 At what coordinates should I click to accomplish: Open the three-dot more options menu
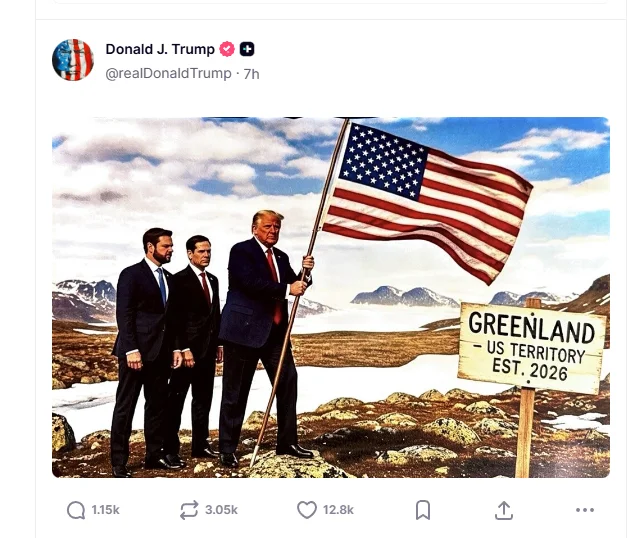point(585,510)
